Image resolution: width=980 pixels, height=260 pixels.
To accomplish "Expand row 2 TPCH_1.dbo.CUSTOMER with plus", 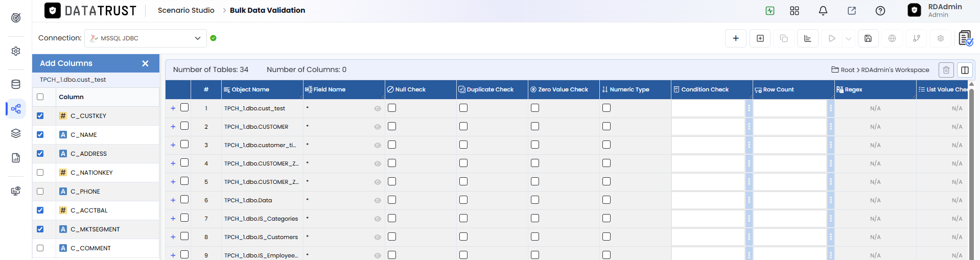I will tap(173, 127).
